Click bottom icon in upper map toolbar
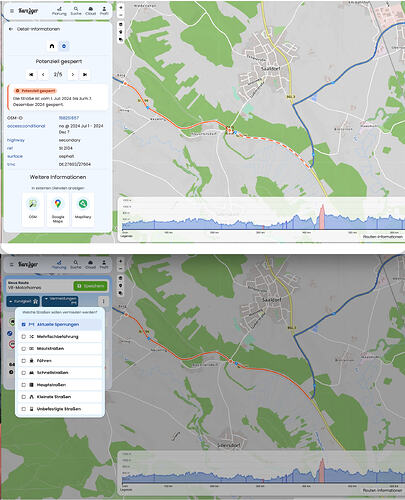405x500 pixels. [121, 40]
